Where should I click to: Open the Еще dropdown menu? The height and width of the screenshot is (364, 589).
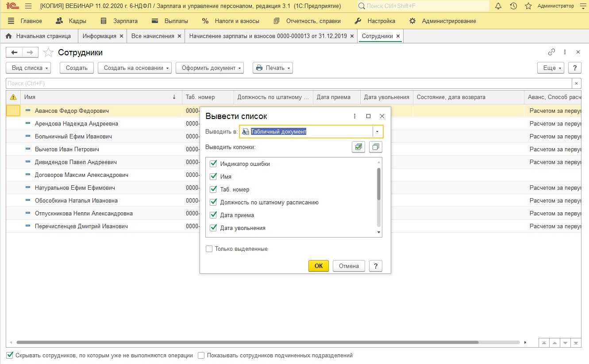pos(551,68)
